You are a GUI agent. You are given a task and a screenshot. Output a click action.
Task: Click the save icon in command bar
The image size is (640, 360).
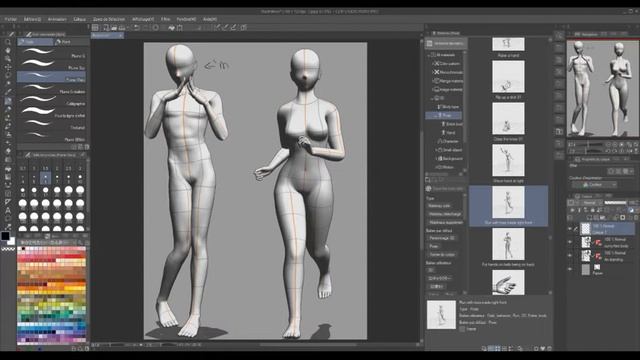pyautogui.click(x=122, y=28)
